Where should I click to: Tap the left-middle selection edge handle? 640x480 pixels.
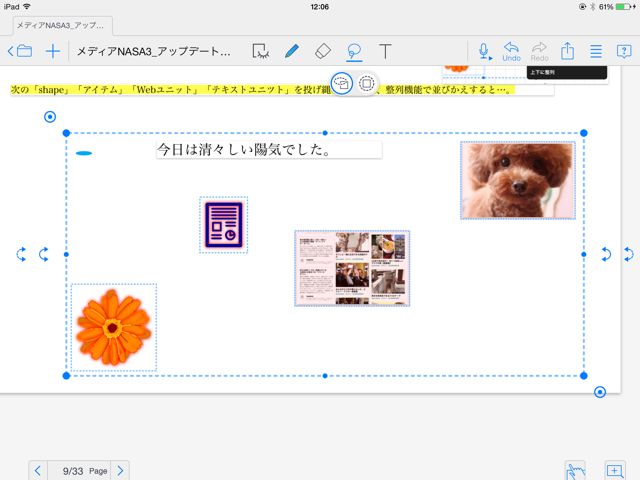click(67, 254)
